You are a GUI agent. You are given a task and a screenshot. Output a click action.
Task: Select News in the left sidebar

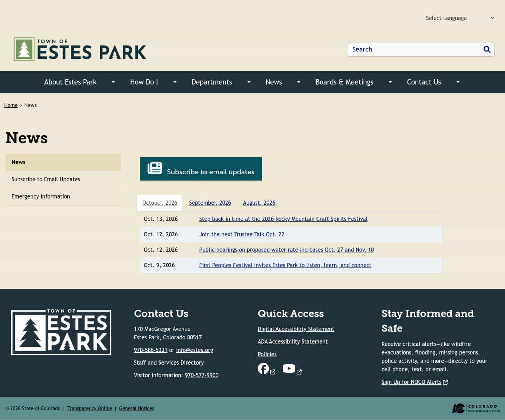pyautogui.click(x=63, y=162)
